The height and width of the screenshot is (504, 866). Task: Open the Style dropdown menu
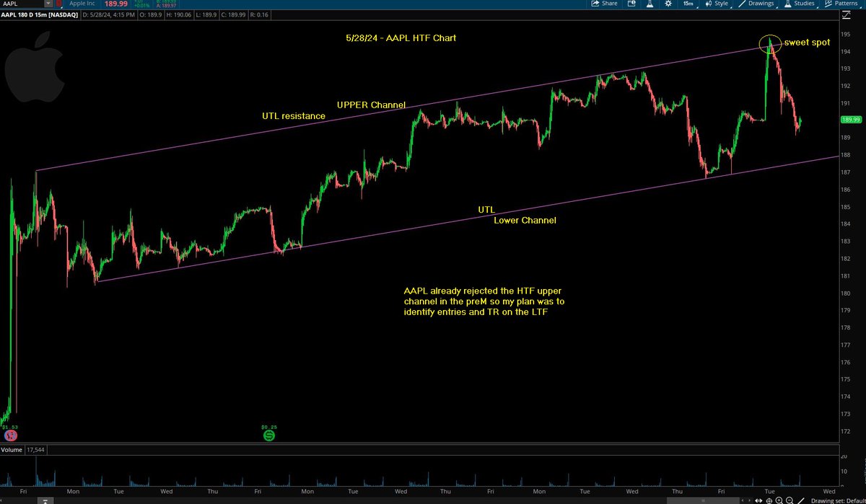718,4
